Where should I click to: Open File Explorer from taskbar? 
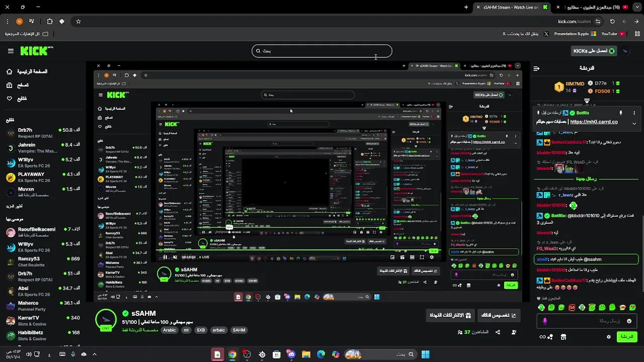pyautogui.click(x=306, y=354)
